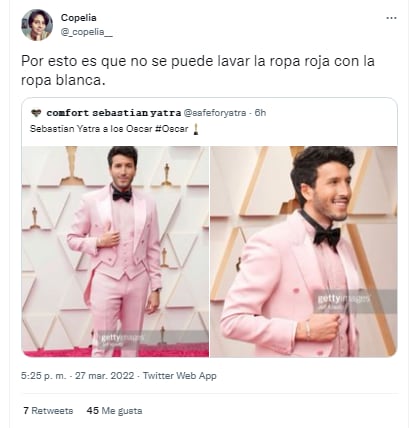416x428 pixels.
Task: Click the tweet text about ropa roja
Action: tap(198, 71)
